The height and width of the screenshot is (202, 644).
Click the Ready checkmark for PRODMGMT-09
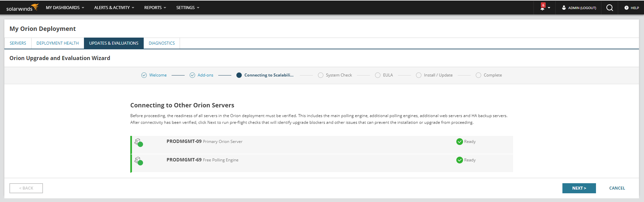click(x=460, y=142)
